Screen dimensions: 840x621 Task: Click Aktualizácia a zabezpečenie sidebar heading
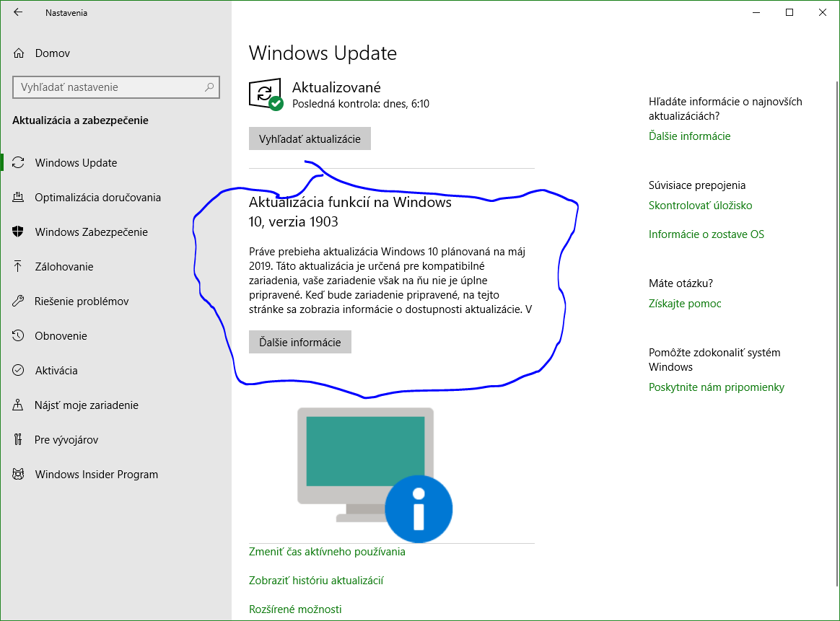pyautogui.click(x=80, y=120)
